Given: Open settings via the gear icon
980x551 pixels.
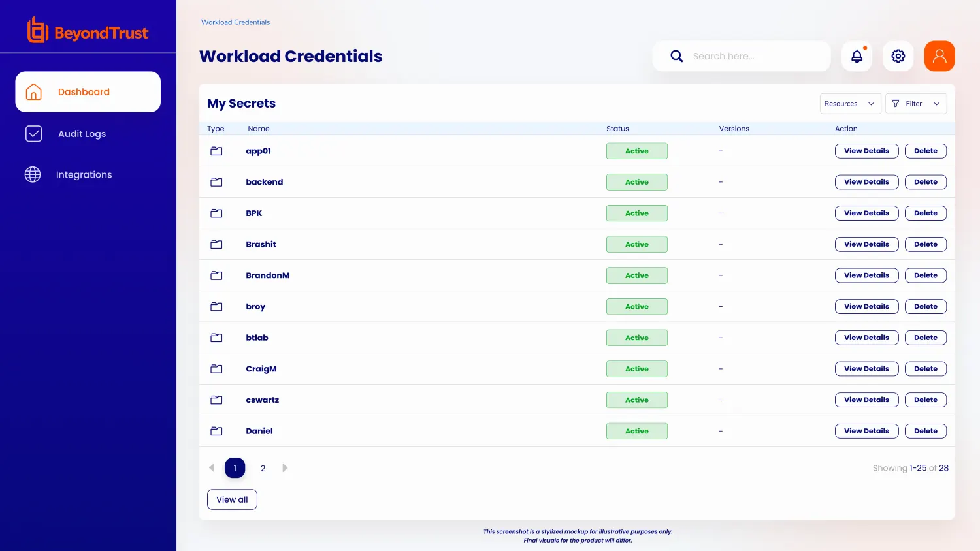Looking at the screenshot, I should pyautogui.click(x=898, y=56).
